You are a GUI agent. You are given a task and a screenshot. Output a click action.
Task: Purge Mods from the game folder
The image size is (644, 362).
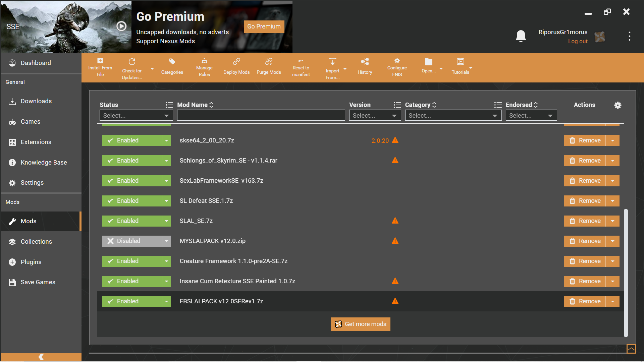[268, 66]
